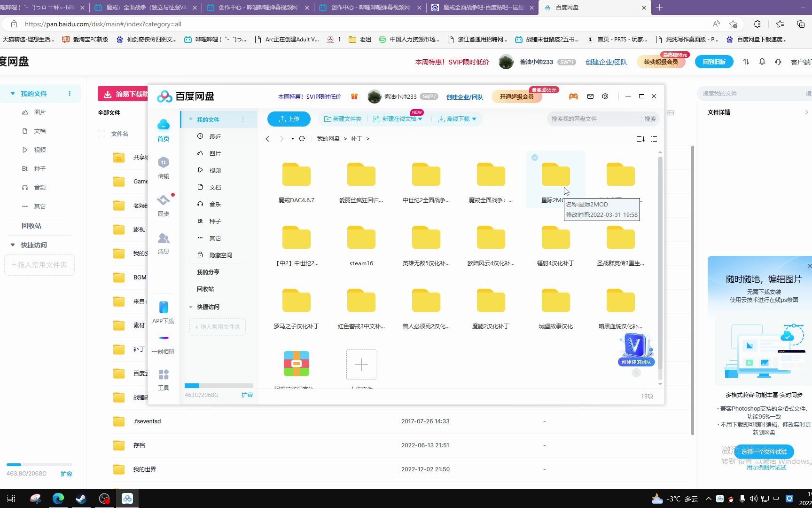The height and width of the screenshot is (508, 812).
Task: Collapse 快捷访问 in the web page sidebar
Action: click(13, 245)
